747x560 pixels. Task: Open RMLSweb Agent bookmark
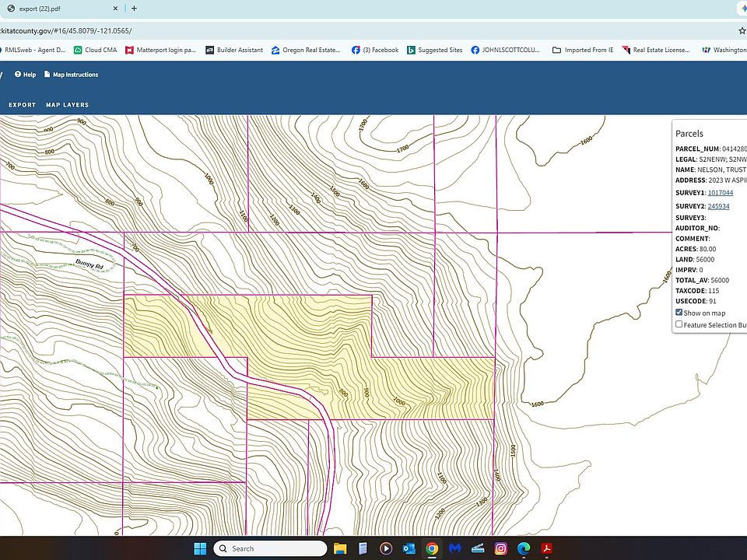(33, 50)
